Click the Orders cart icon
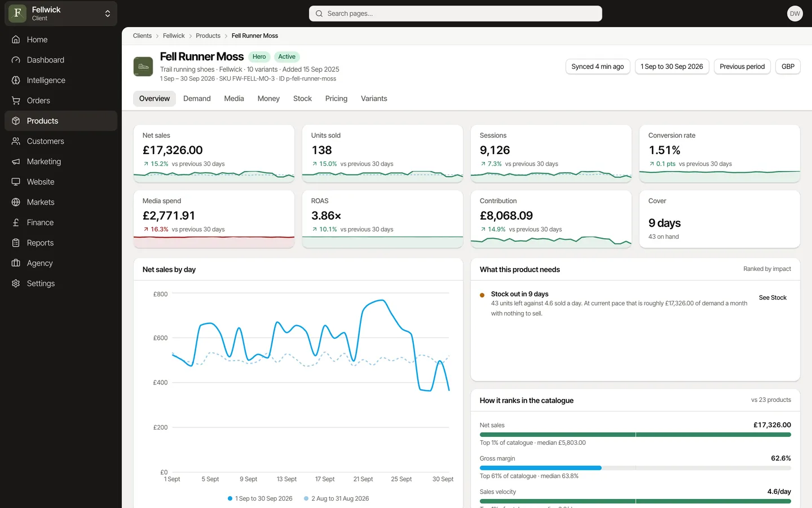This screenshot has height=508, width=812. coord(16,100)
